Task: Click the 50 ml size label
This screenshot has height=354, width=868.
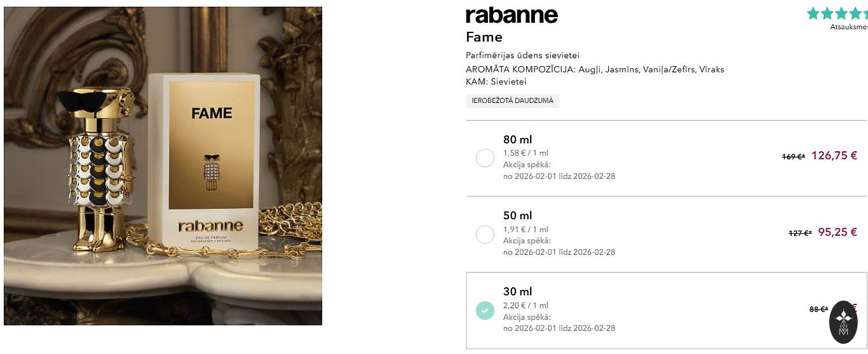Action: [x=517, y=216]
